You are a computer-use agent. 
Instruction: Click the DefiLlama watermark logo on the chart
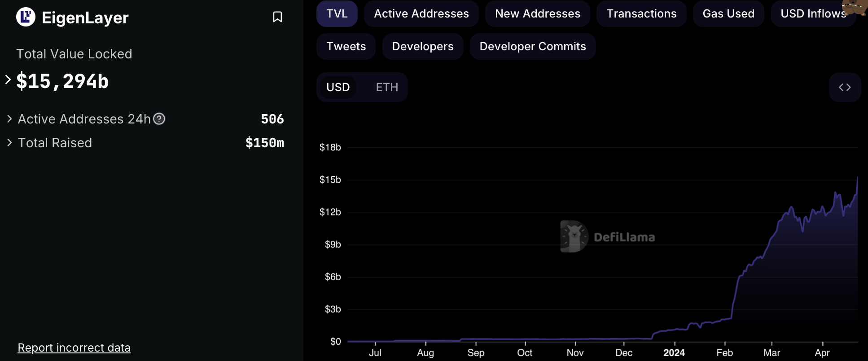click(x=574, y=236)
